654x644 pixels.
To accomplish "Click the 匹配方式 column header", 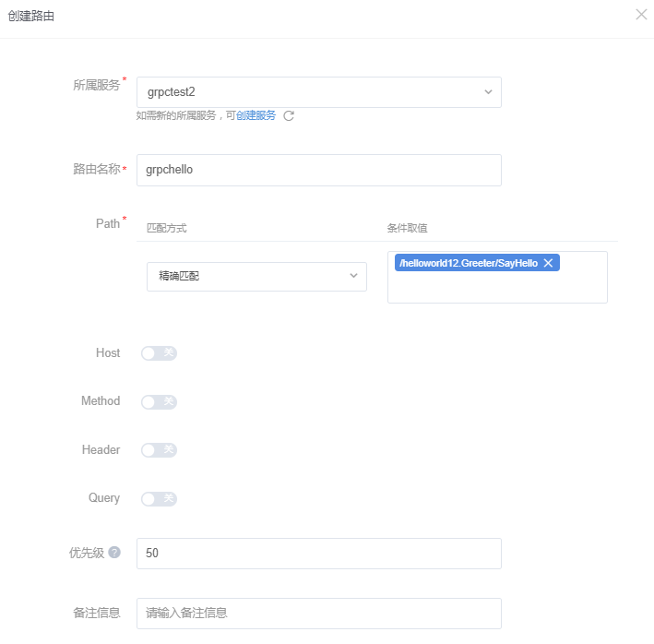I will pyautogui.click(x=167, y=228).
